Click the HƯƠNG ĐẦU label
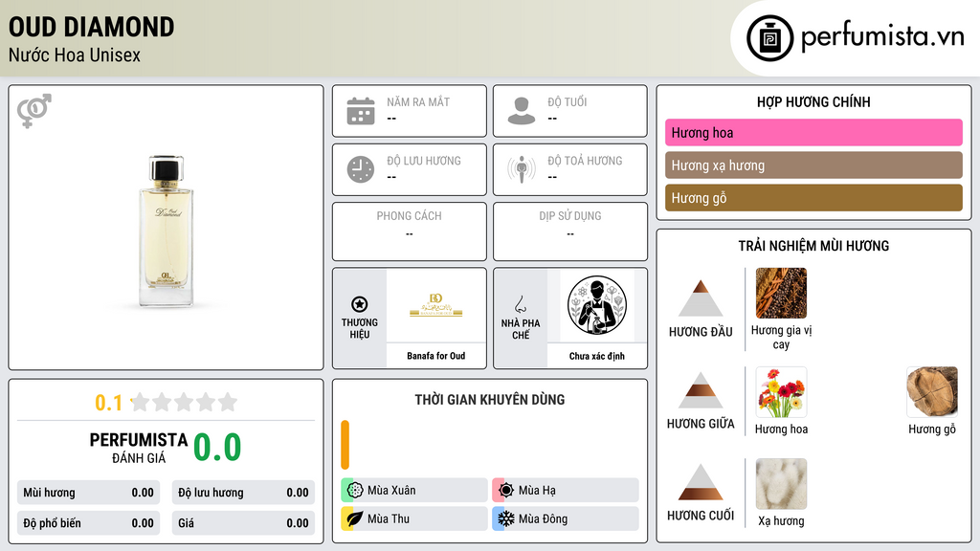The image size is (980, 551). [x=701, y=332]
